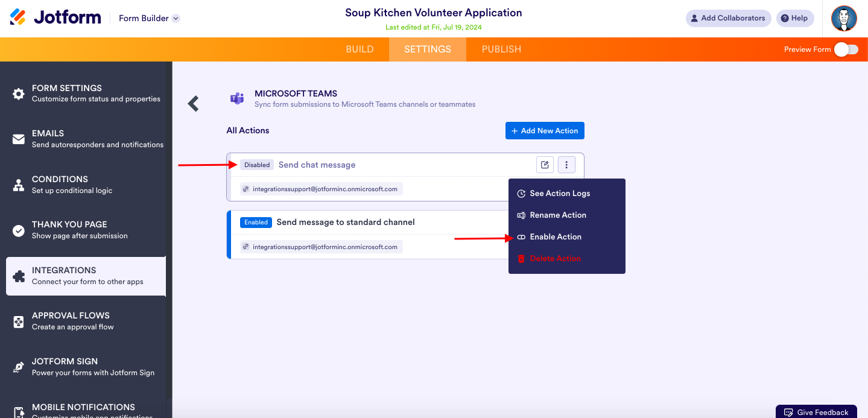Select Integrations in the sidebar
868x418 pixels.
click(x=86, y=276)
